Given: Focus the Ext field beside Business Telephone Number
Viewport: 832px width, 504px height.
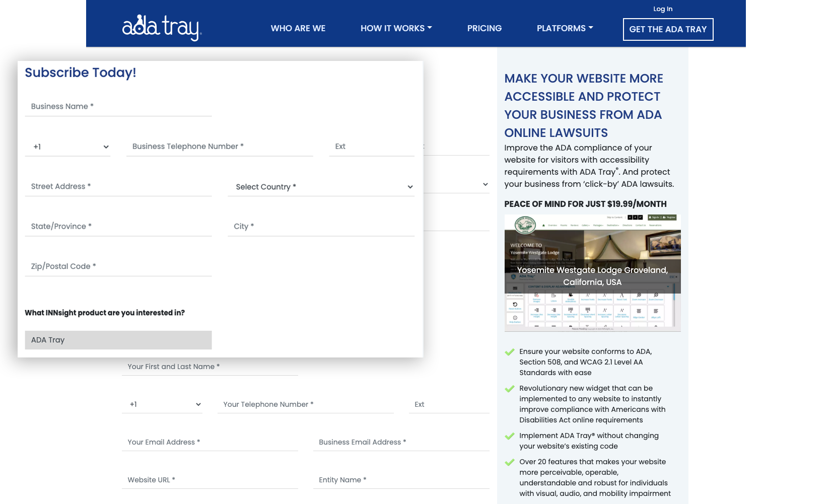Looking at the screenshot, I should click(x=372, y=147).
